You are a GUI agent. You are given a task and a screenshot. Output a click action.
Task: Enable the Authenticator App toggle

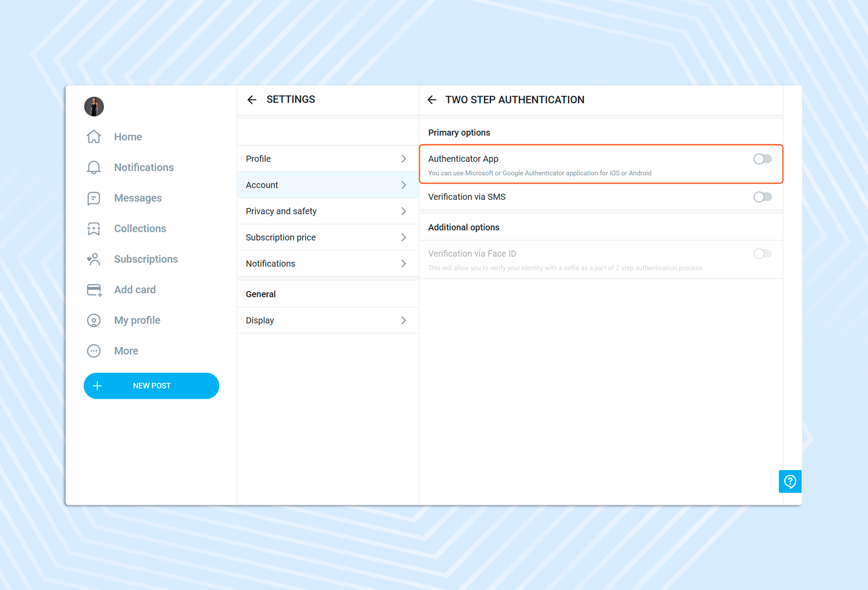tap(762, 159)
